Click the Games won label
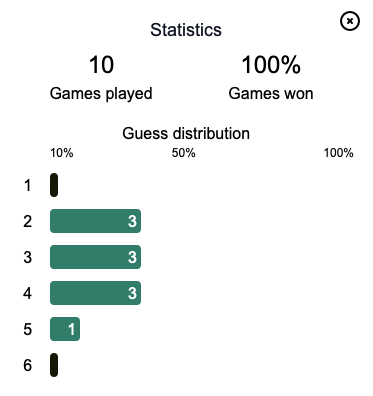 [x=271, y=93]
